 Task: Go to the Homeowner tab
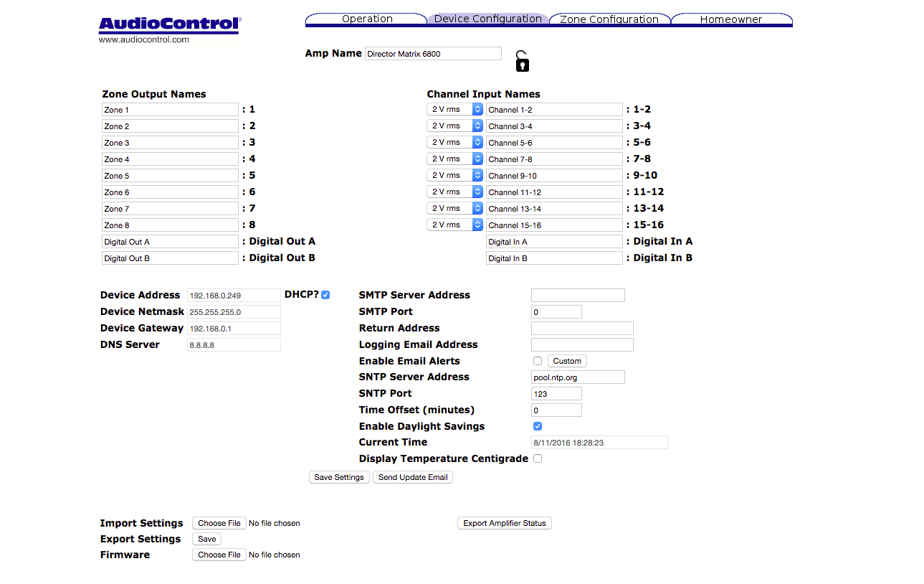(x=730, y=19)
